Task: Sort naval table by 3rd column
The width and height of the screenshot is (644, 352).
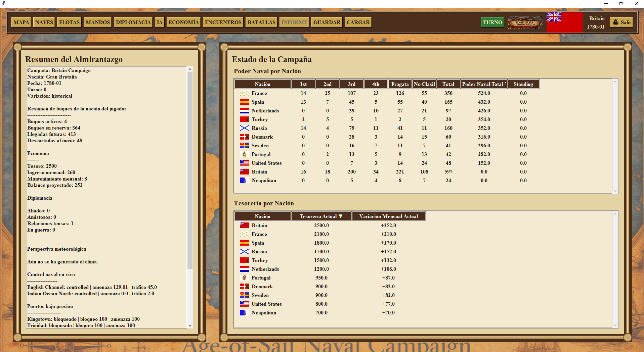Action: click(352, 84)
